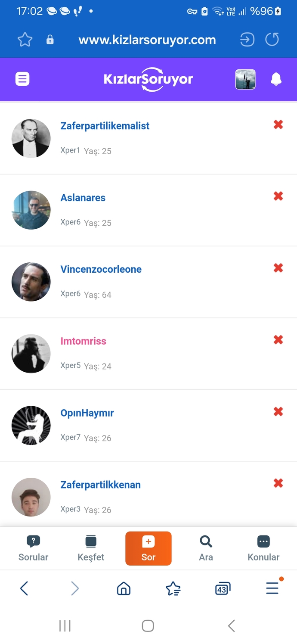Switch to the Sorular tab
Screen dimensions: 297x644
pos(33,548)
